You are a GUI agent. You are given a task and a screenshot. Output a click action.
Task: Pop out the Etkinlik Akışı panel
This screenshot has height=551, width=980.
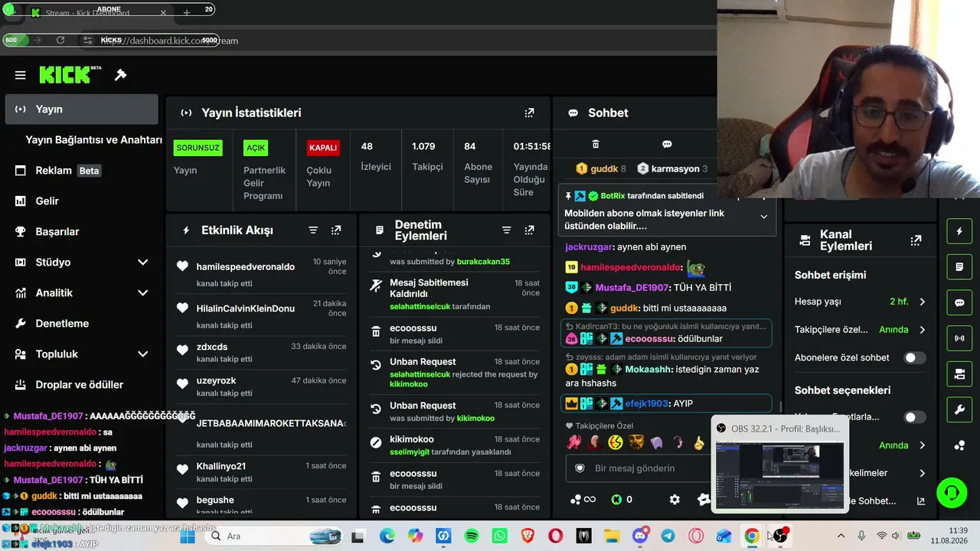336,230
